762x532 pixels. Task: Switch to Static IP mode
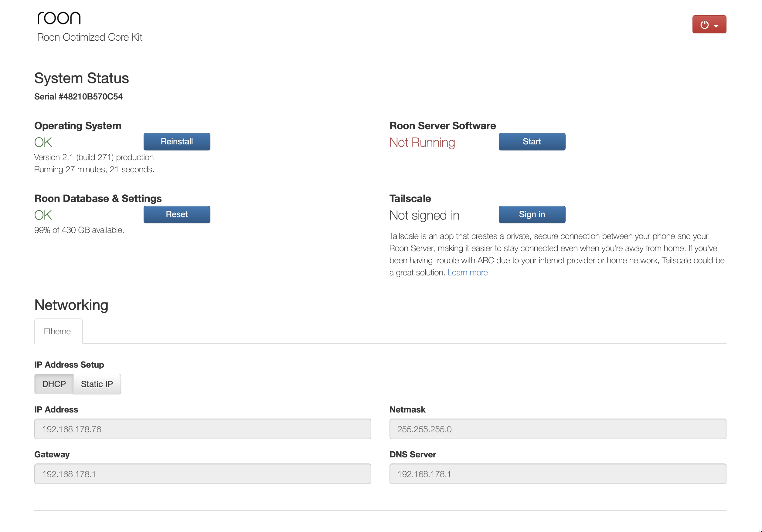tap(97, 384)
